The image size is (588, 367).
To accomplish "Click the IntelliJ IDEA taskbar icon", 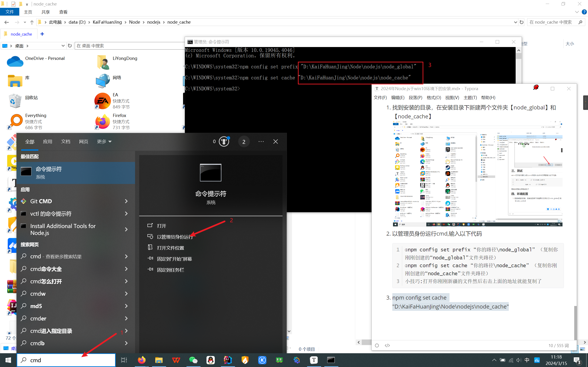I will coord(228,360).
